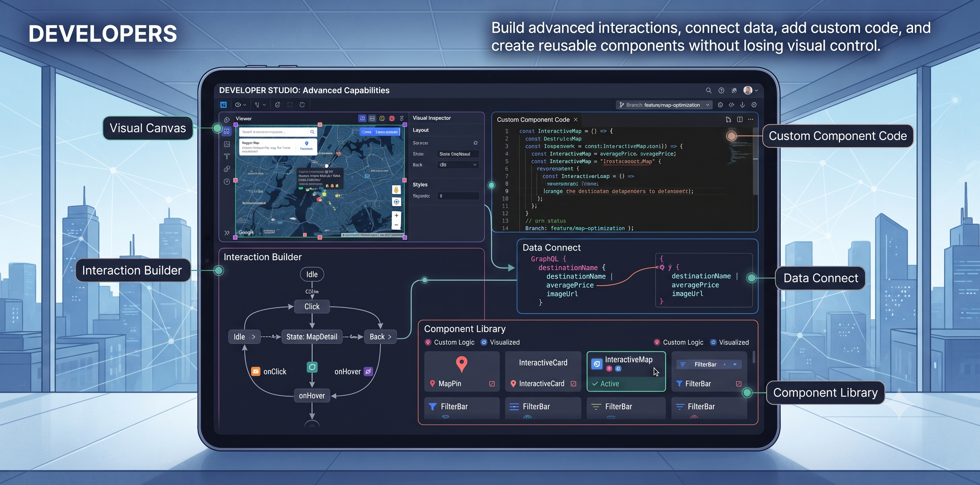Click the orange onClick event icon
Screen dimensions: 980x485
pyautogui.click(x=256, y=371)
